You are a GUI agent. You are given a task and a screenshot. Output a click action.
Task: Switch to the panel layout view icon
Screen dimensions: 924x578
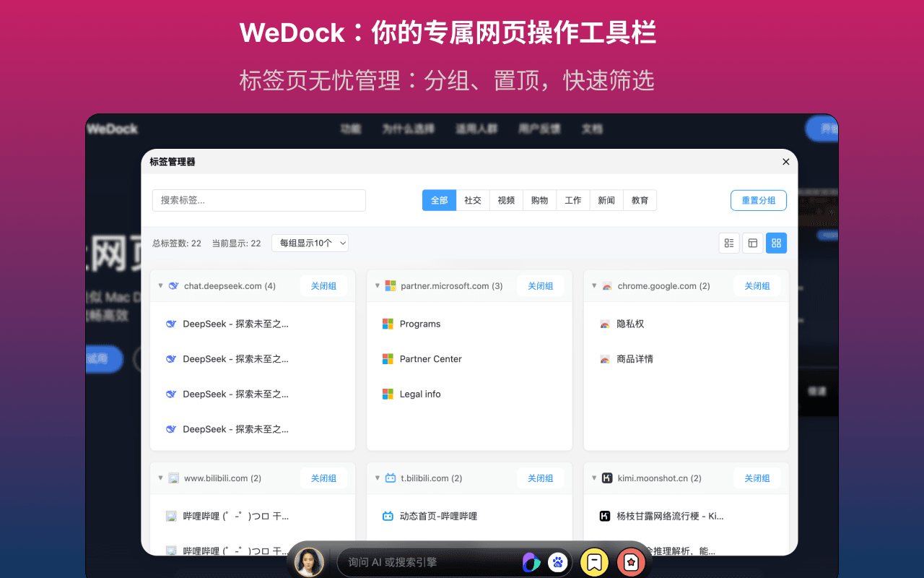click(x=753, y=243)
